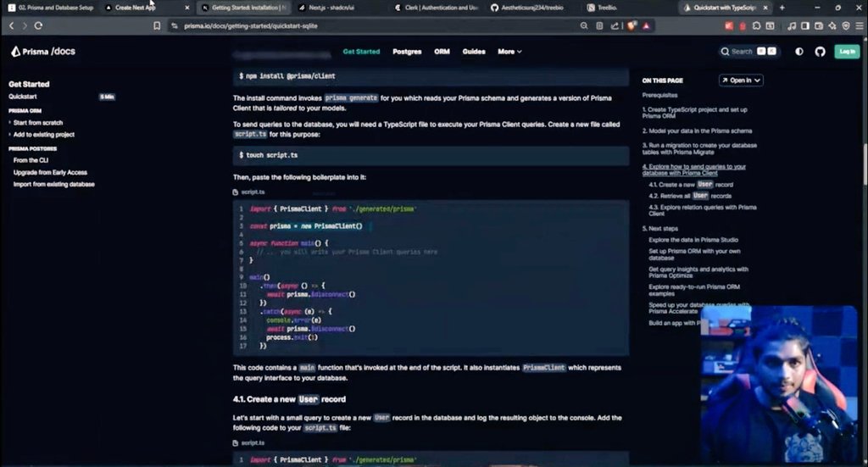The width and height of the screenshot is (868, 467).
Task: Open the Brave Wallet icon
Action: click(x=819, y=26)
